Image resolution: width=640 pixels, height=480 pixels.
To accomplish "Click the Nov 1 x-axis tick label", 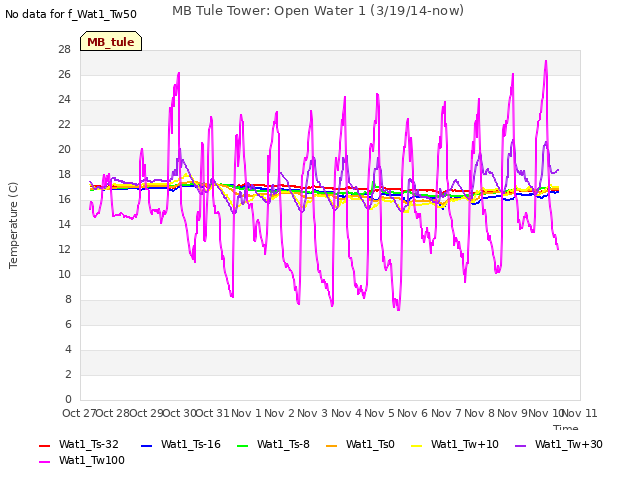I will pyautogui.click(x=246, y=413).
